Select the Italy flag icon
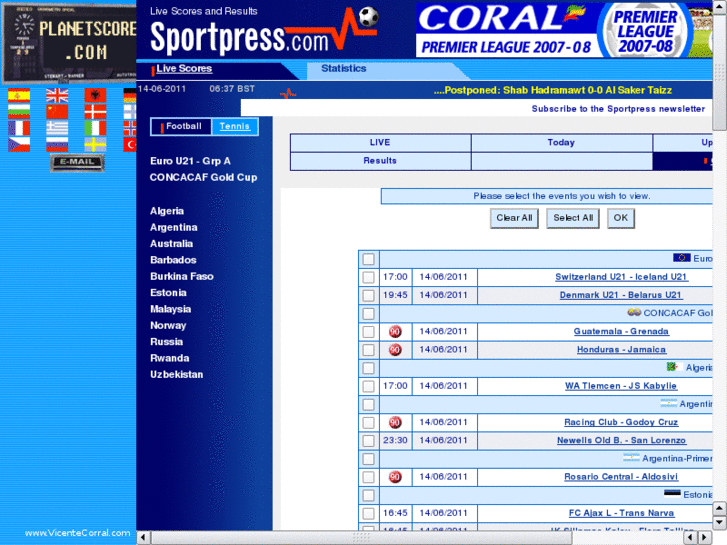This screenshot has width=727, height=545. 95,128
